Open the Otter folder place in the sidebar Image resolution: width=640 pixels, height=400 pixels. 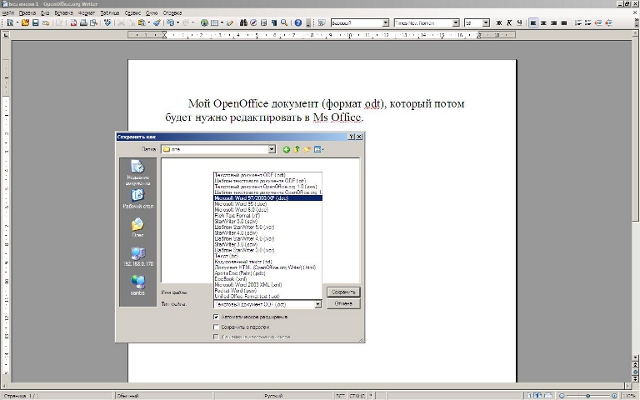[138, 228]
